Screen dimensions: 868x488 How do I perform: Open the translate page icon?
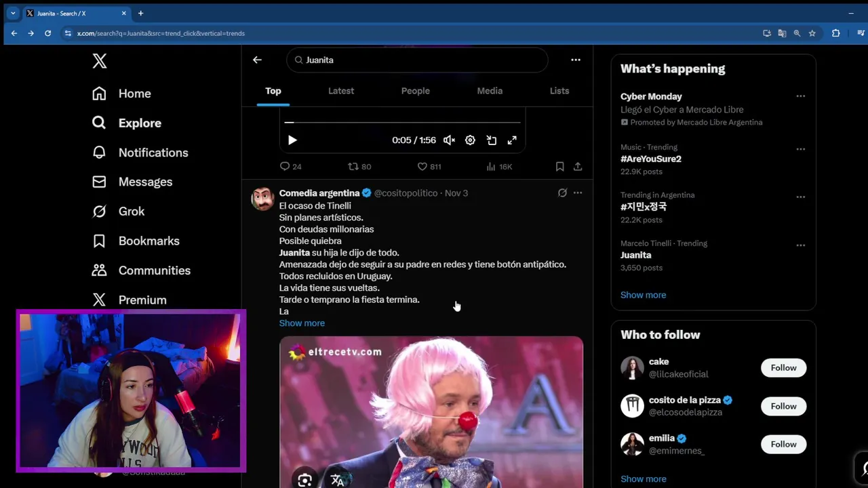coord(782,33)
